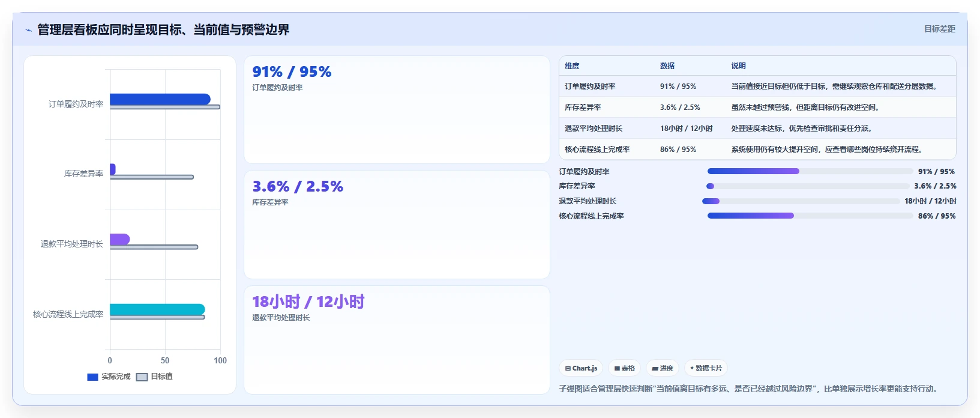Click the table cell 18小时 / 12小时
The image size is (980, 418).
687,129
